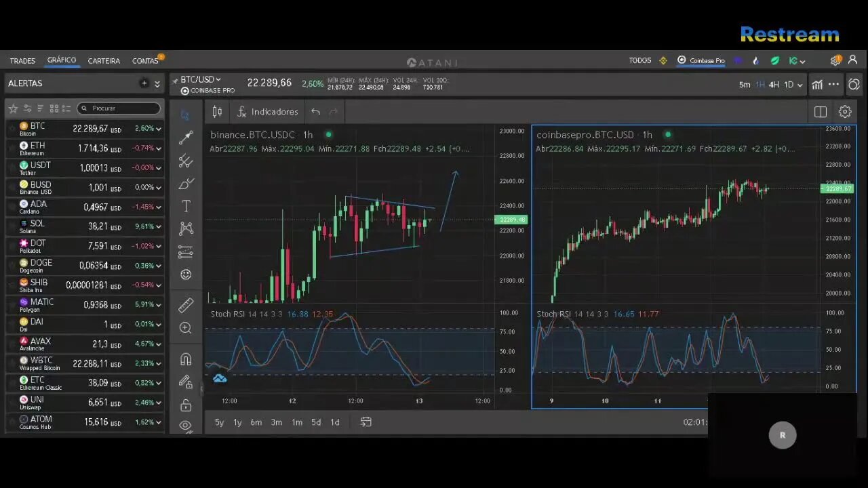Change candlestick chart type

point(217,112)
